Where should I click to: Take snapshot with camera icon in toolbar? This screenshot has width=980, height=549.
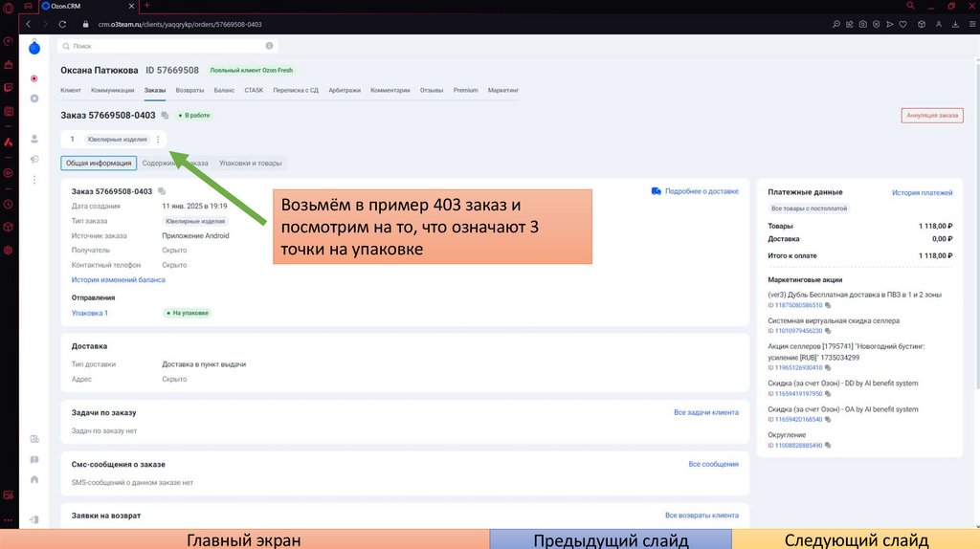tap(862, 24)
